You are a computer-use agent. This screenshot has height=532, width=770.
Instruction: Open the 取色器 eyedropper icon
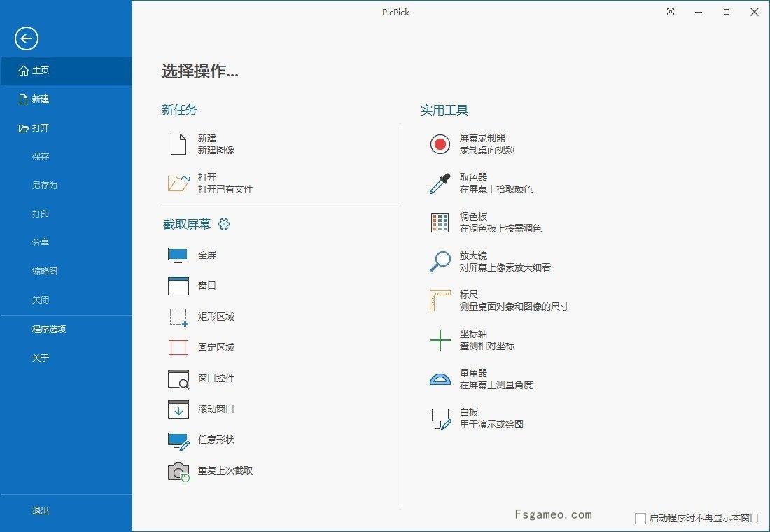coord(440,183)
